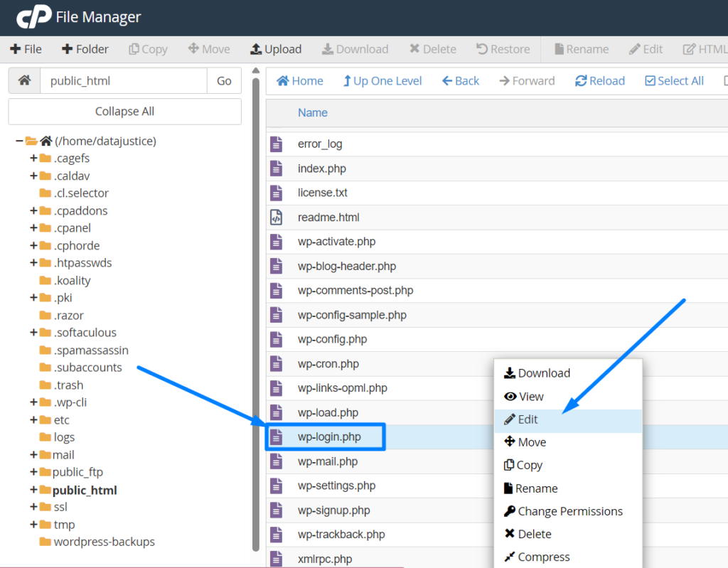Create new folder with +Folder button
The image size is (728, 568).
tap(85, 49)
